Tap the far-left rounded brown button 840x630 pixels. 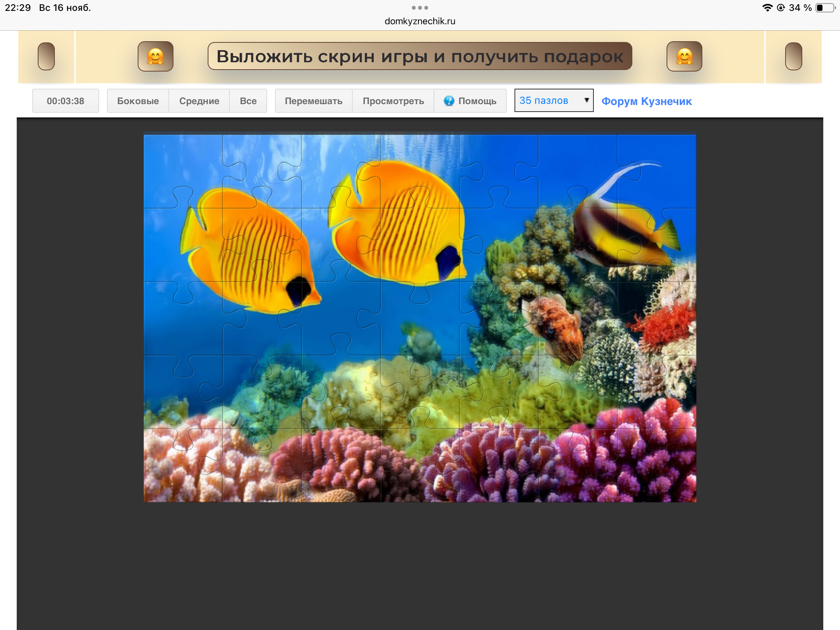46,56
